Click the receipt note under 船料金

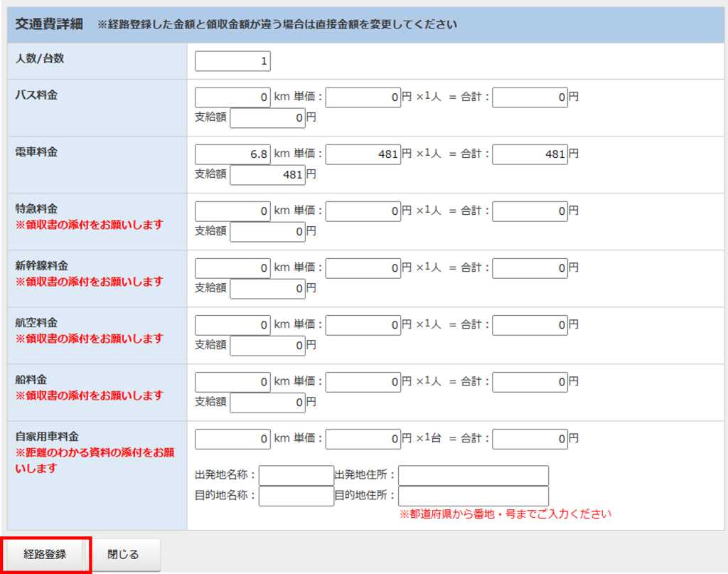89,395
